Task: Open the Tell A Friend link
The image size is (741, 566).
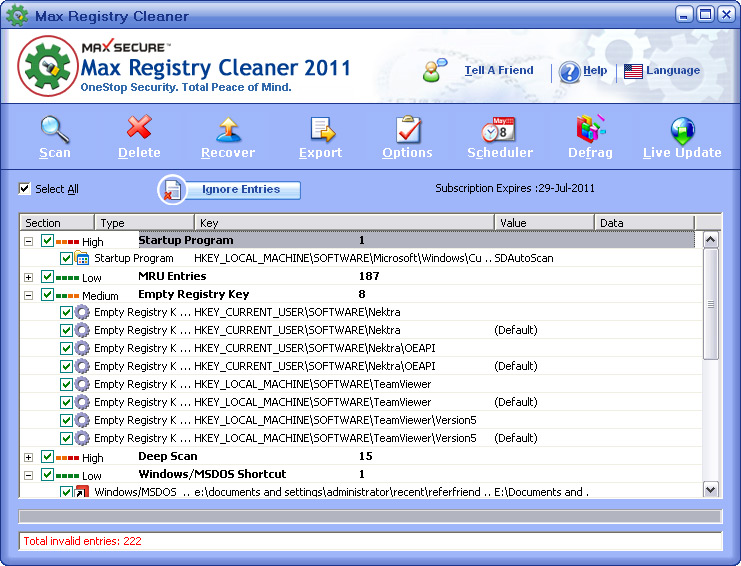Action: tap(499, 70)
